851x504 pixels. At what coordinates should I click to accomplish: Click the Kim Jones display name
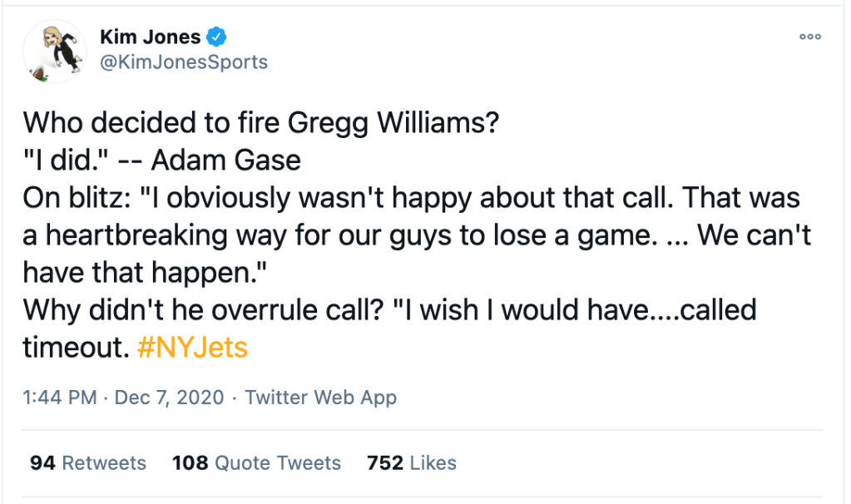tap(150, 37)
